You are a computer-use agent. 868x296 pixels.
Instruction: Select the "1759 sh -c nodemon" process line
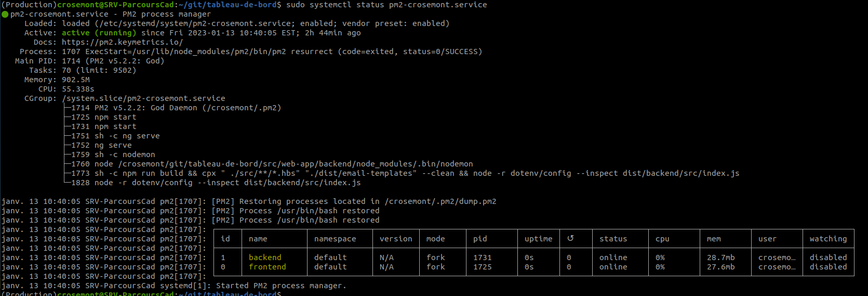pos(113,155)
